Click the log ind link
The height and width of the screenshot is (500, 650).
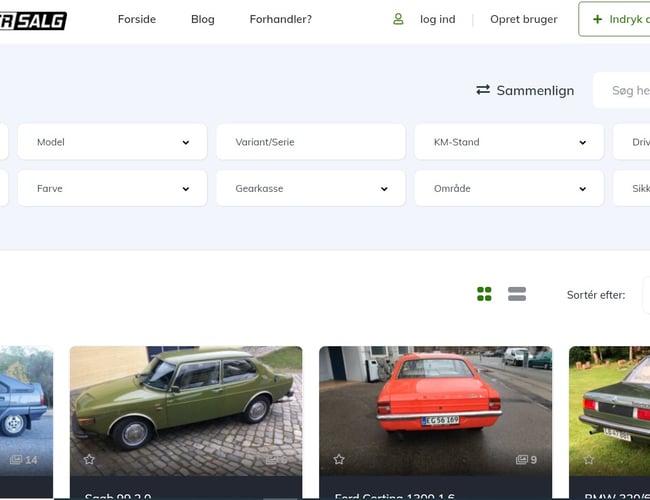click(x=437, y=19)
